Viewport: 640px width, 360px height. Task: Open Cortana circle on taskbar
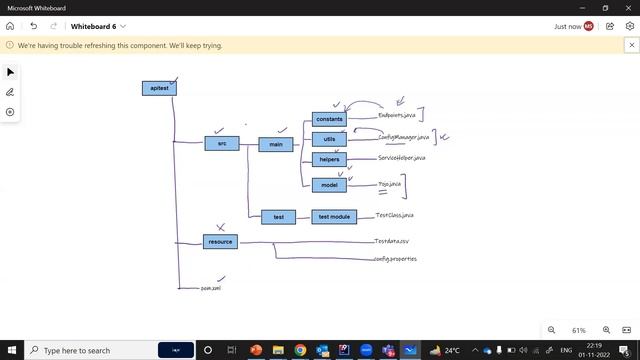click(208, 350)
